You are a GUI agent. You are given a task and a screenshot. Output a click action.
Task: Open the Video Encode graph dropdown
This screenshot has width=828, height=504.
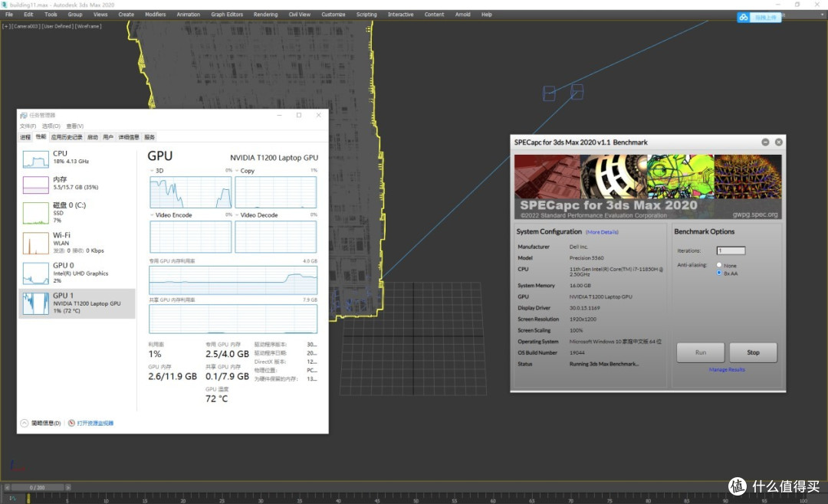point(152,215)
